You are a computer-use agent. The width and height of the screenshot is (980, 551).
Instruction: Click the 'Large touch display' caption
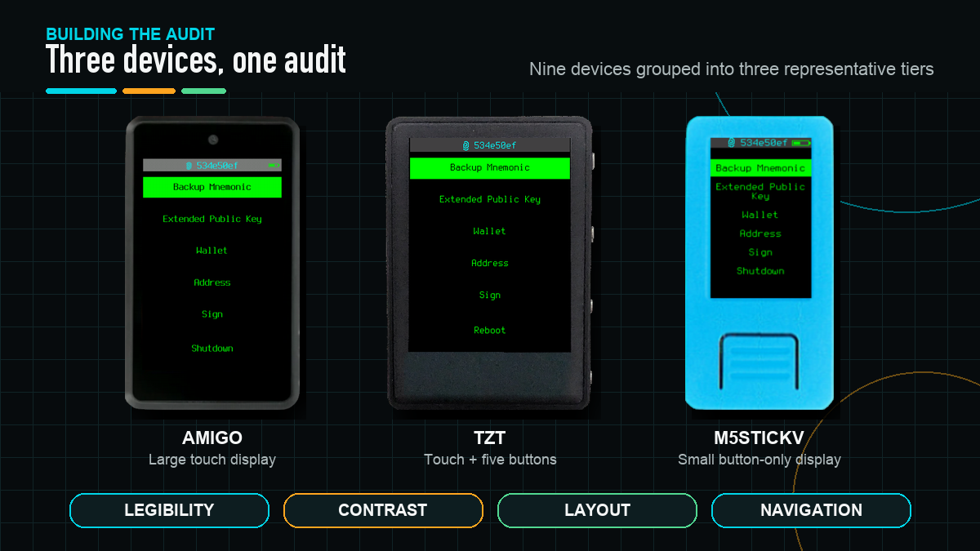click(x=212, y=460)
